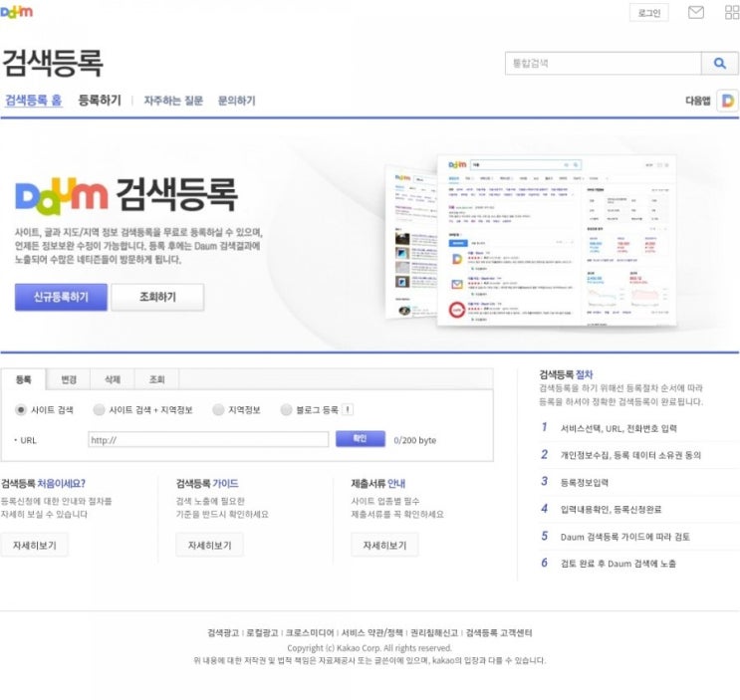Open the 문의하기 menu
740x700 pixels.
click(236, 101)
